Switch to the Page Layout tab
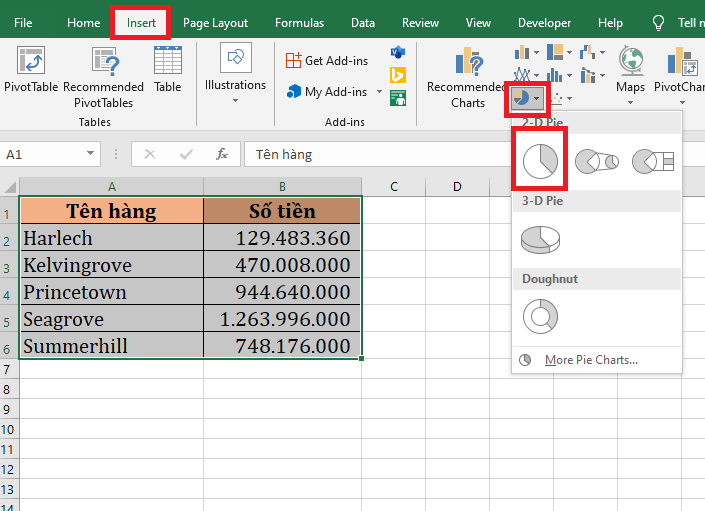 pyautogui.click(x=216, y=22)
